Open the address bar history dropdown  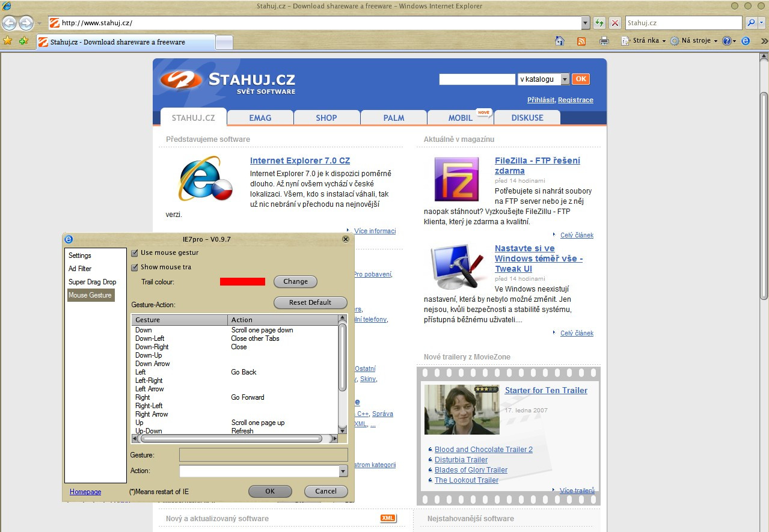586,23
